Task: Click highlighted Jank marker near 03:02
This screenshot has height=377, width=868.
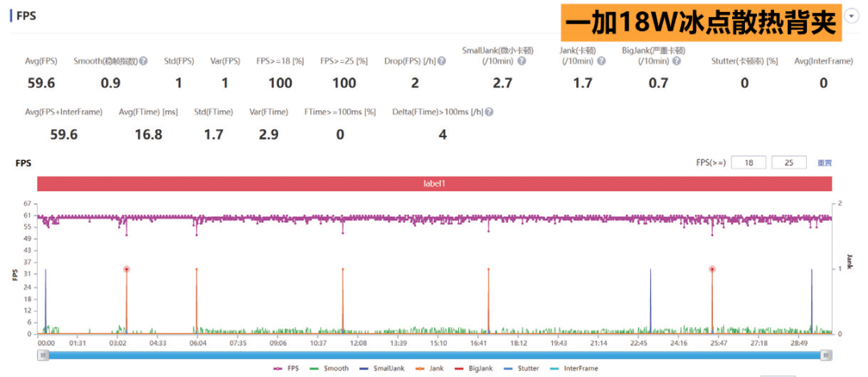Action: coord(126,269)
